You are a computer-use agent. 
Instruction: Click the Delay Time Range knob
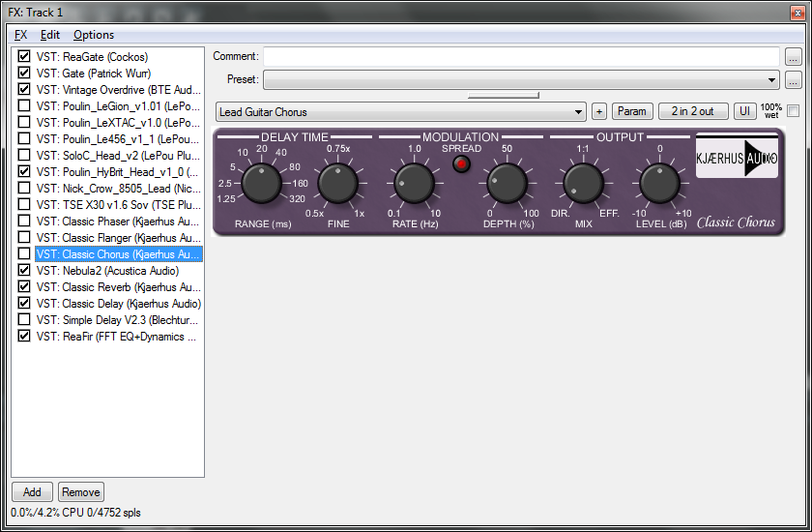261,183
